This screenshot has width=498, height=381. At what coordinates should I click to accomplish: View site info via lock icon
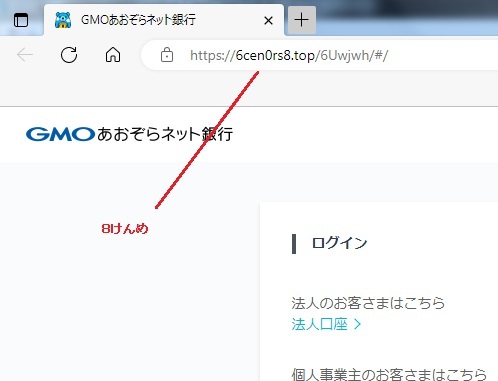coord(167,55)
